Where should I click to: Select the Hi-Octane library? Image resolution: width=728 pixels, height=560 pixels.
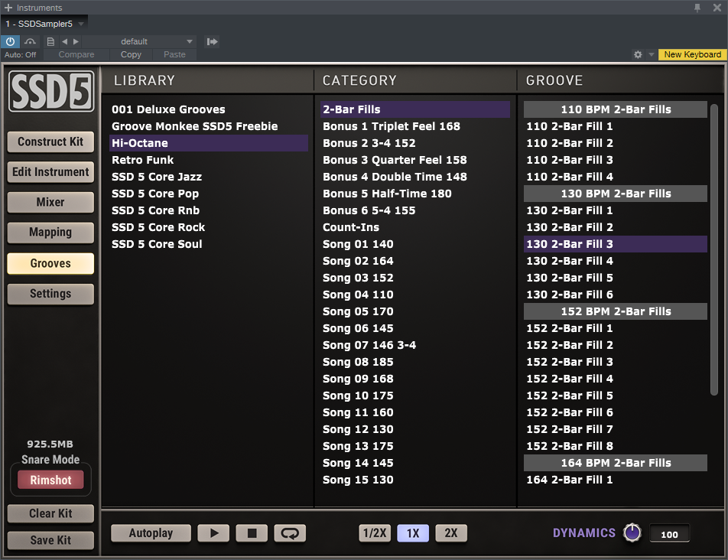(209, 143)
